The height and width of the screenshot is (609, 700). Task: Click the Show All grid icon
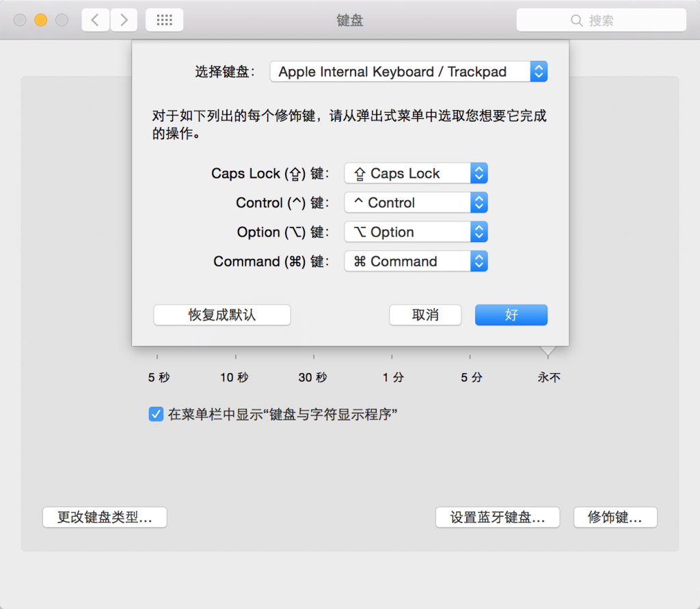click(x=164, y=19)
